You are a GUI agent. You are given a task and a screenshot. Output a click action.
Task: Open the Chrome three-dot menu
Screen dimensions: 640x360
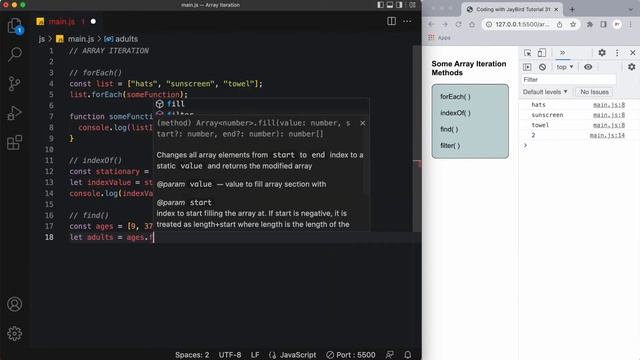pyautogui.click(x=631, y=24)
